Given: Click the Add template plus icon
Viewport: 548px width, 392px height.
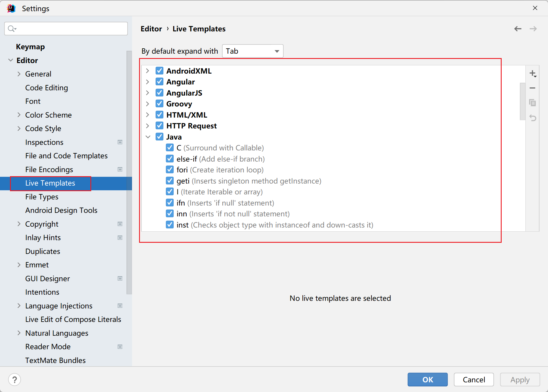Looking at the screenshot, I should (x=532, y=74).
